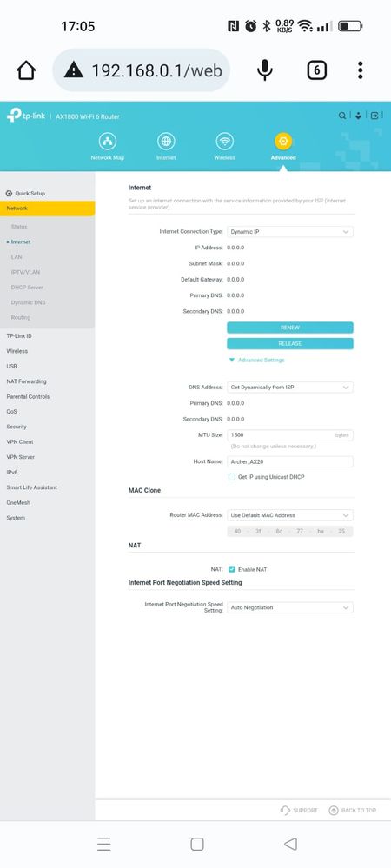This screenshot has width=391, height=868.
Task: Click the RELEASE button
Action: [290, 344]
